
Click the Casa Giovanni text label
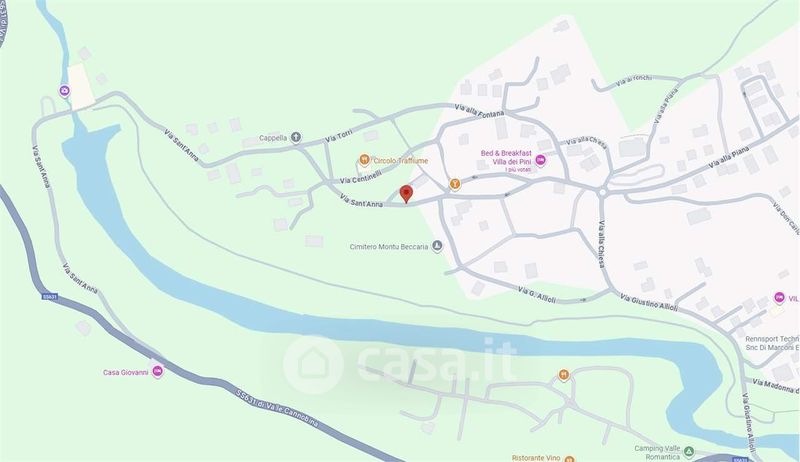pyautogui.click(x=126, y=372)
